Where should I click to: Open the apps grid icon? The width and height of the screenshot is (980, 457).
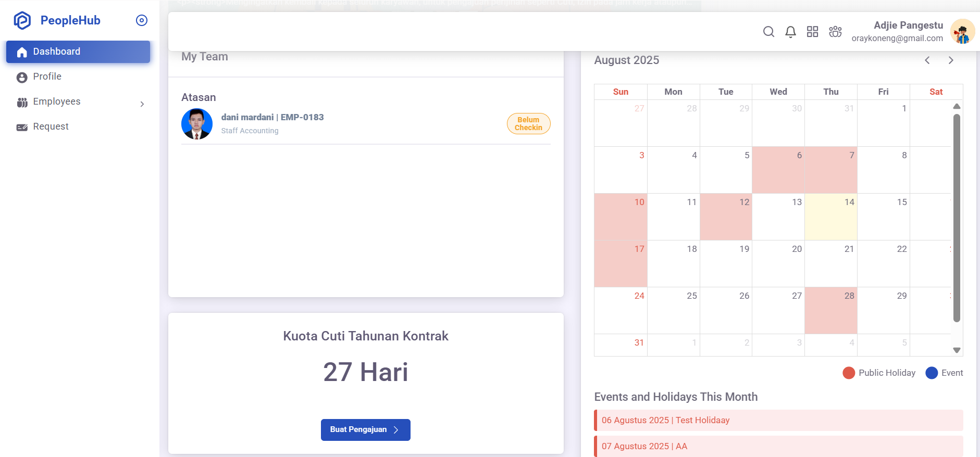coord(812,32)
